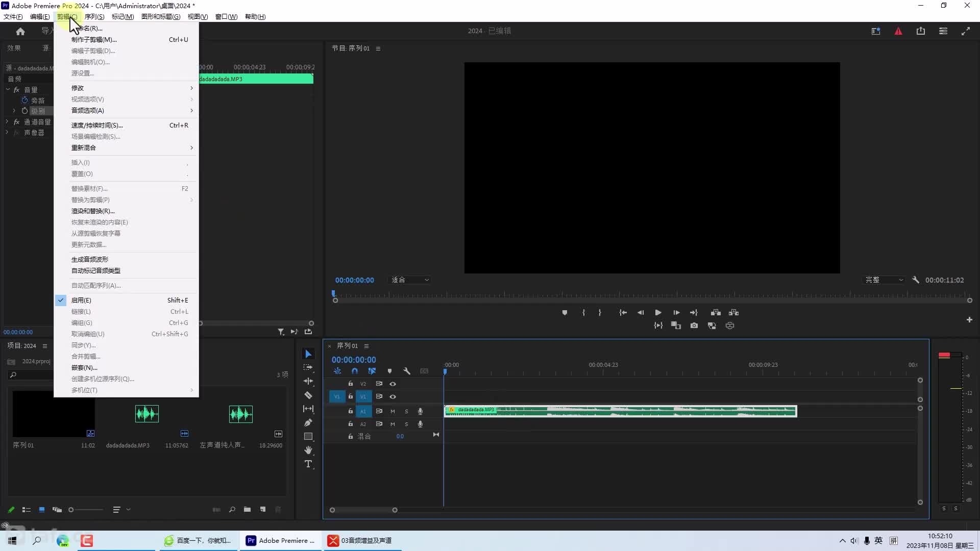Click Add Marker in Program Monitor

(565, 313)
